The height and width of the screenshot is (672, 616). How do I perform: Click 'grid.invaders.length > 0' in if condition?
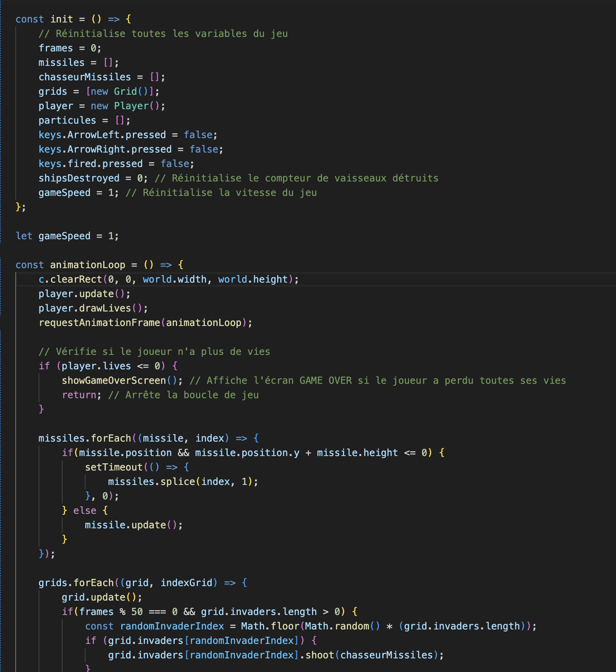270,612
